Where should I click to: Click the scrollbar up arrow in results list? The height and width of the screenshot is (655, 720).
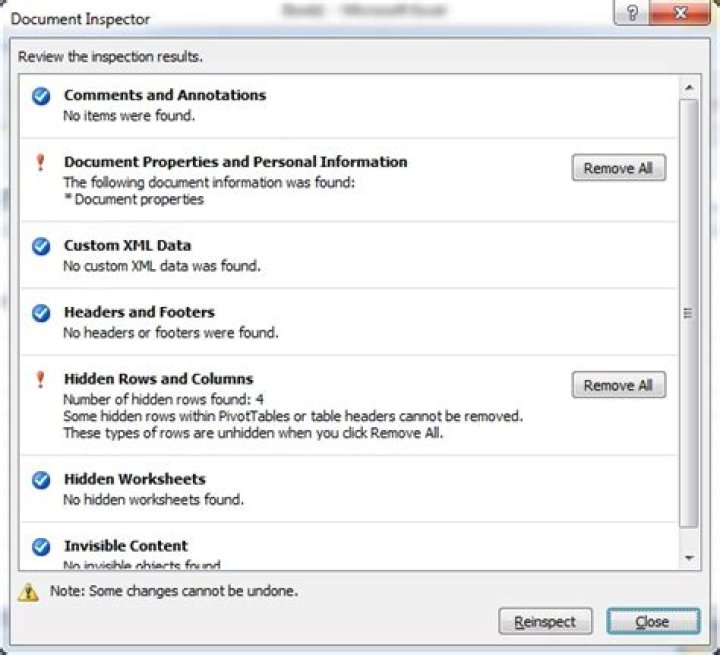click(689, 87)
